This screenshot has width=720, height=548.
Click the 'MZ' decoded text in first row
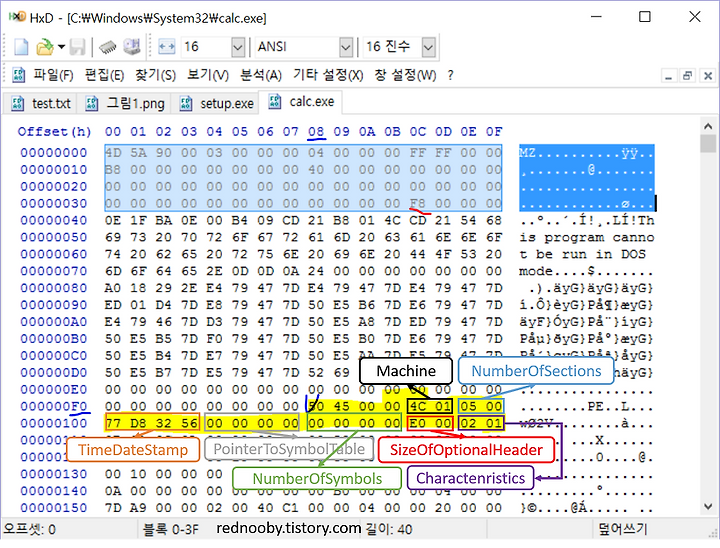(527, 153)
